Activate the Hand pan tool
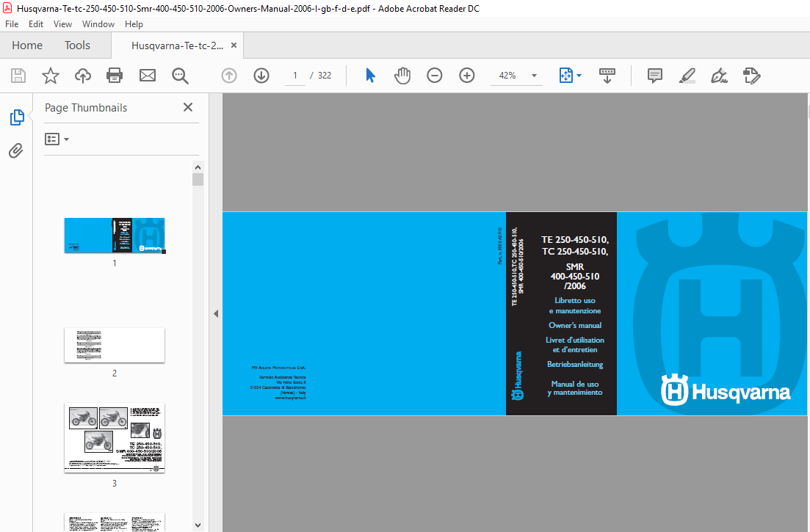 click(x=402, y=76)
